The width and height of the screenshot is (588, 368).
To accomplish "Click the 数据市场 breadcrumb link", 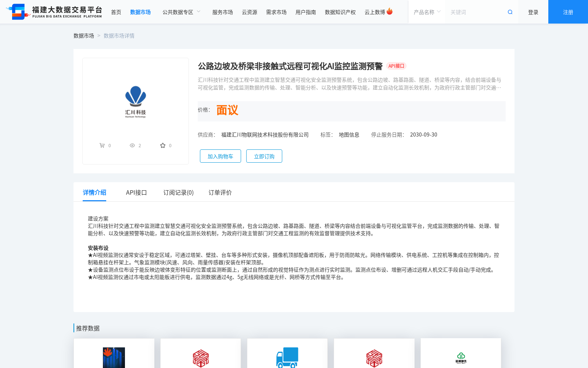I will coord(84,36).
